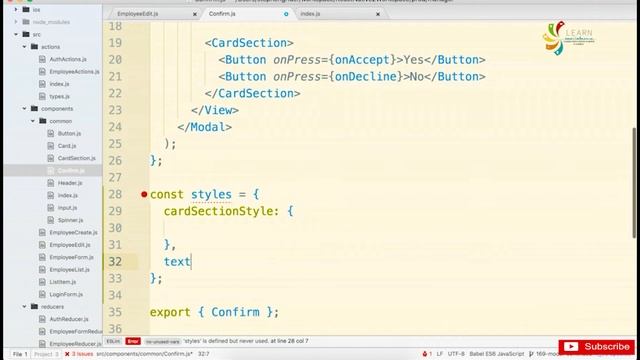Screen dimensions: 640x360
Task: Open Input.js file
Action: point(67,208)
